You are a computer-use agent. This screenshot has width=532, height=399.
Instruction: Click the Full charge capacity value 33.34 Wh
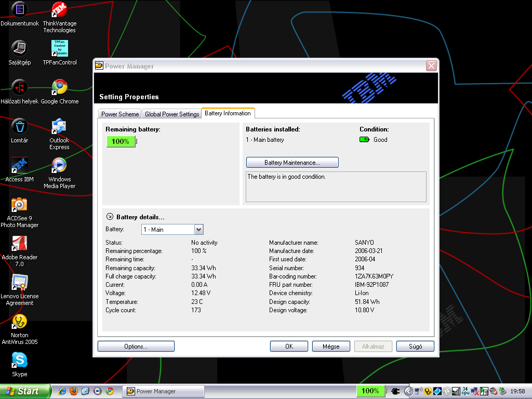pos(204,276)
